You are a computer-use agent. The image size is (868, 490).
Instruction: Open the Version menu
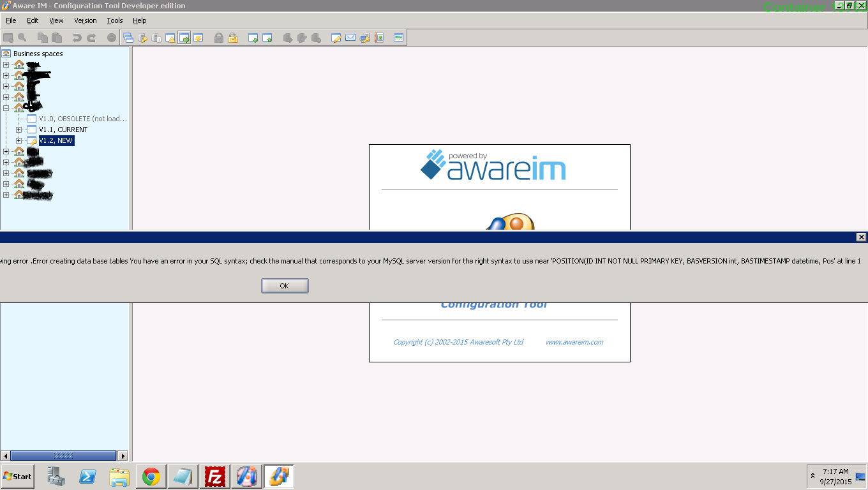click(86, 20)
